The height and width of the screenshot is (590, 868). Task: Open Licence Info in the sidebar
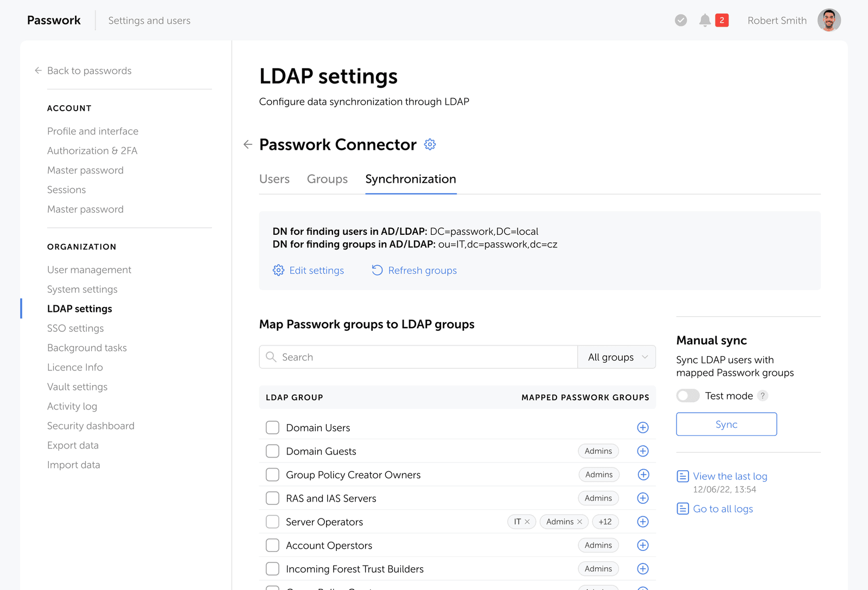pyautogui.click(x=75, y=367)
